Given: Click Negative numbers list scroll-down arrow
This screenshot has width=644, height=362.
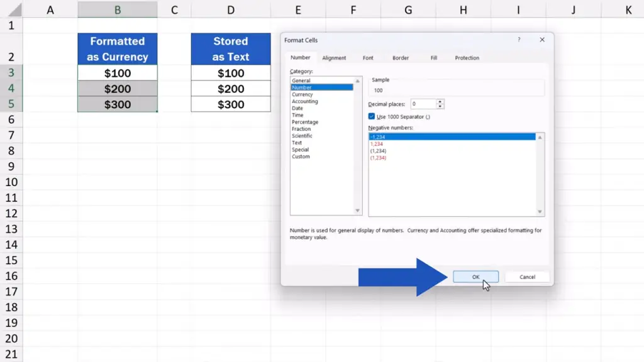Looking at the screenshot, I should click(x=540, y=212).
